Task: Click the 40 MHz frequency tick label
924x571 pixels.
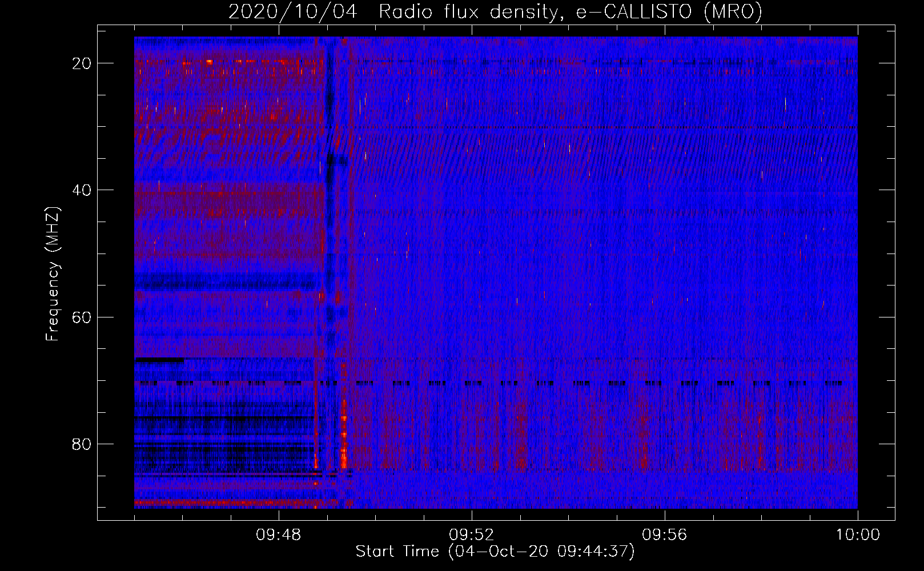Action: tap(82, 190)
